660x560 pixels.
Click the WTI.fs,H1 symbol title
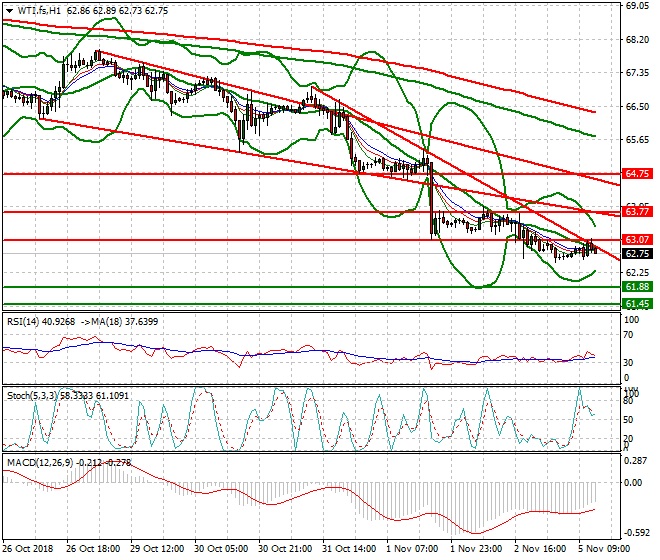tap(40, 11)
